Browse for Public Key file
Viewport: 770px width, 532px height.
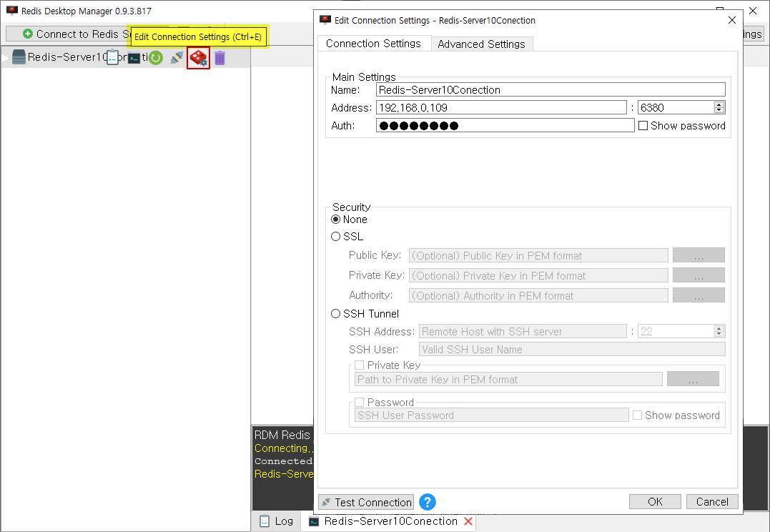click(x=699, y=255)
